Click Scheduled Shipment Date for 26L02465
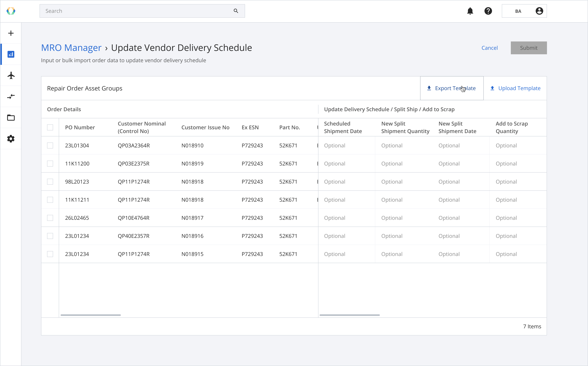 347,218
